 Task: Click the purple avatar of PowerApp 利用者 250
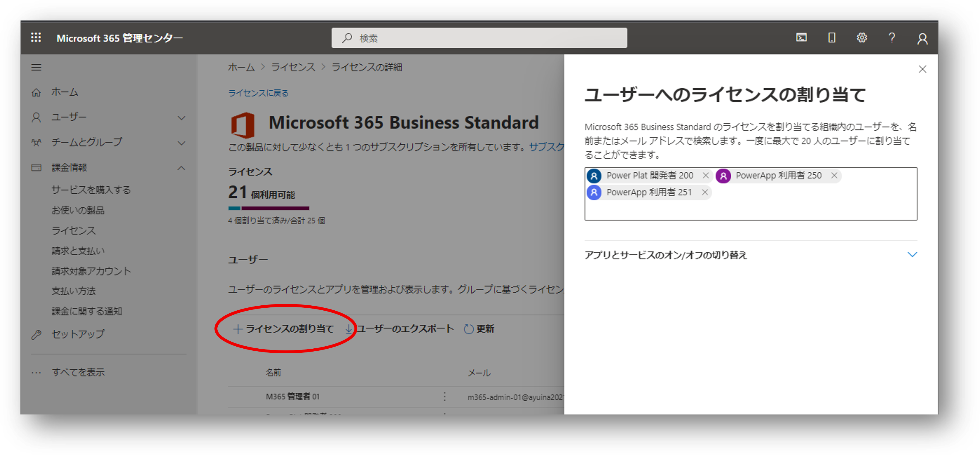(x=723, y=175)
